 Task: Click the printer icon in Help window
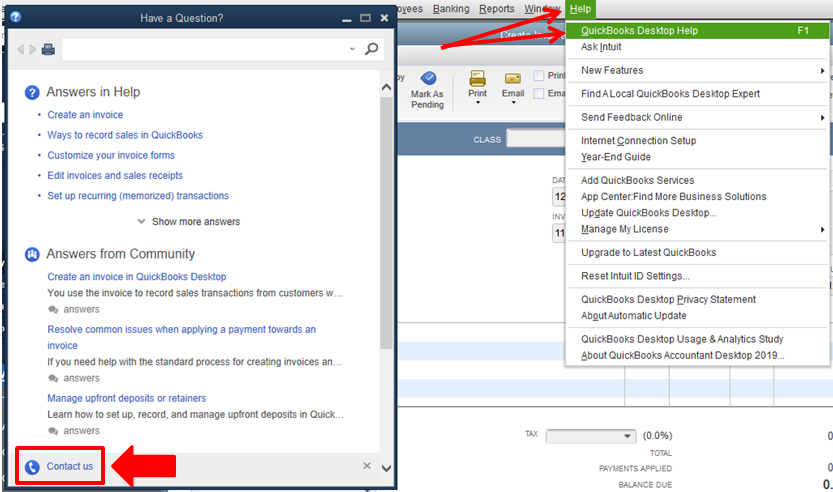(x=48, y=49)
